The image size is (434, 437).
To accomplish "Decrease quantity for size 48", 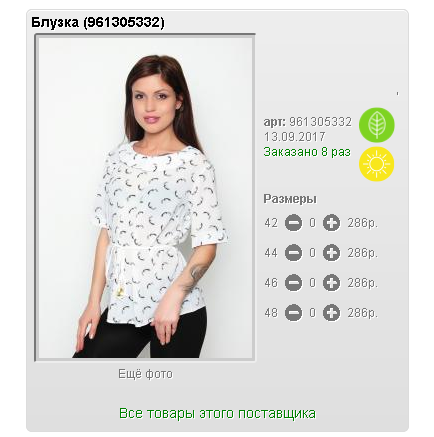I will coord(293,313).
